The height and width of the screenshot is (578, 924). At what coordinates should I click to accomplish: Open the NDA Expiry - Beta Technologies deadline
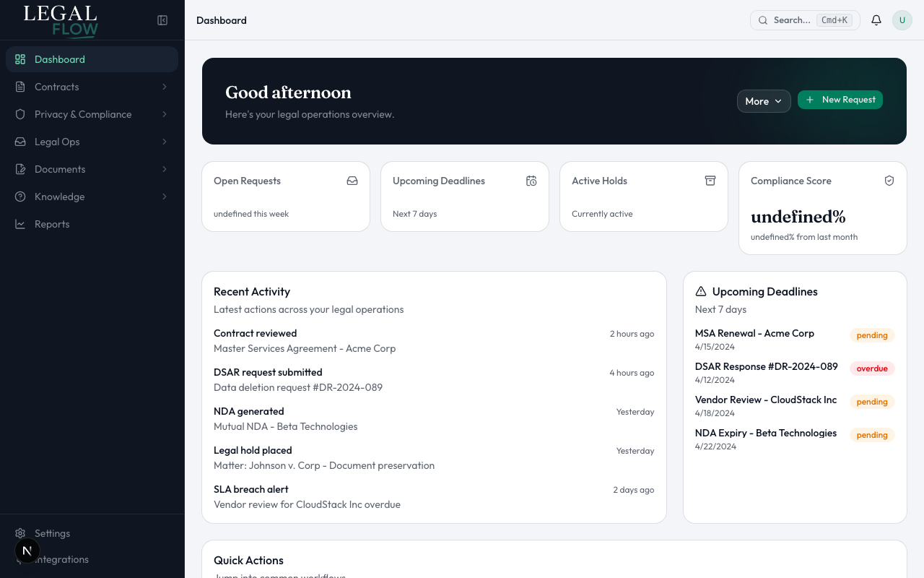(x=765, y=433)
